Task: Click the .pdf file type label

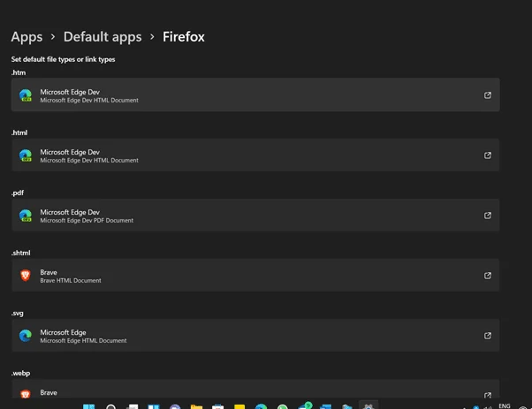Action: coord(18,193)
